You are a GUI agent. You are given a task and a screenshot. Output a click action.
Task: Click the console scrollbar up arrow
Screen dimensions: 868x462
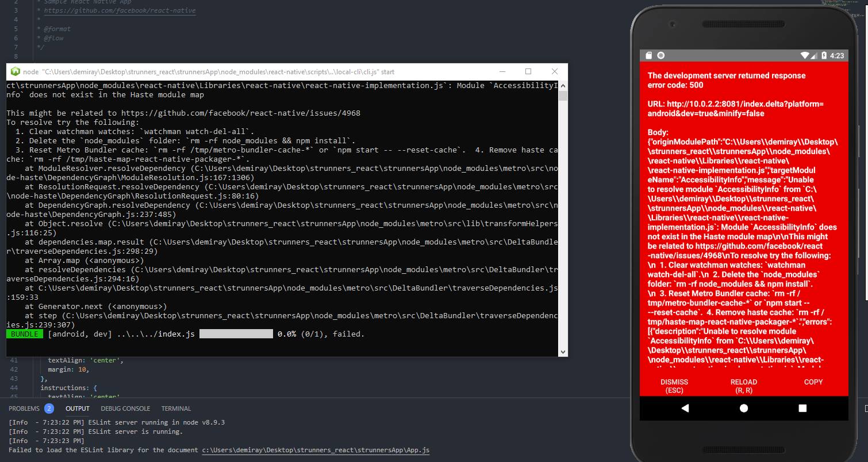pyautogui.click(x=563, y=86)
